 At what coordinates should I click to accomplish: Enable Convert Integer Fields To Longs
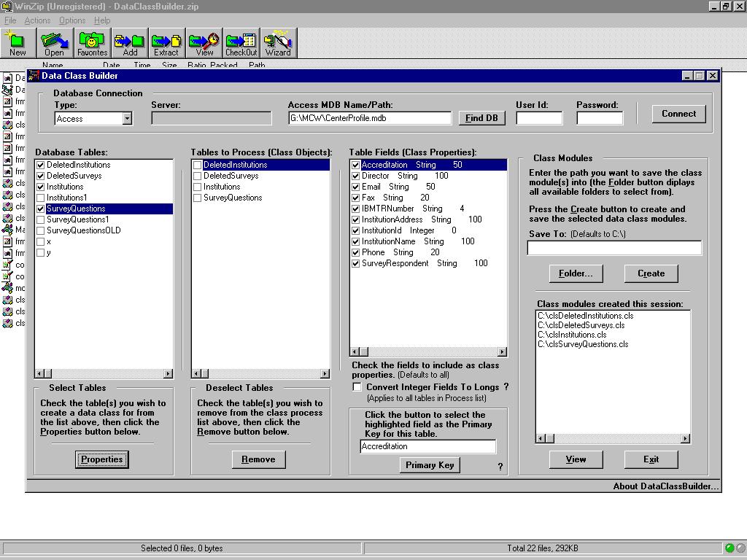pos(357,387)
